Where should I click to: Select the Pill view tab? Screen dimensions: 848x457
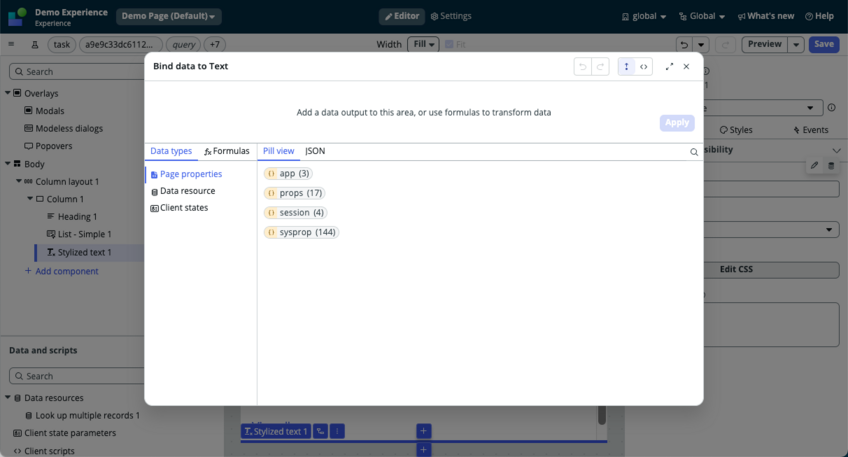tap(279, 151)
